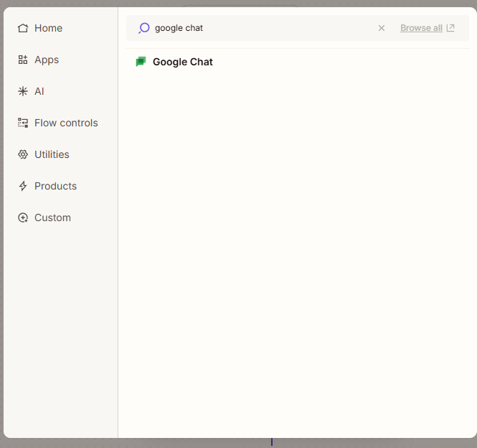Image resolution: width=477 pixels, height=448 pixels.
Task: Click the Utilities gear icon
Action: pyautogui.click(x=23, y=154)
